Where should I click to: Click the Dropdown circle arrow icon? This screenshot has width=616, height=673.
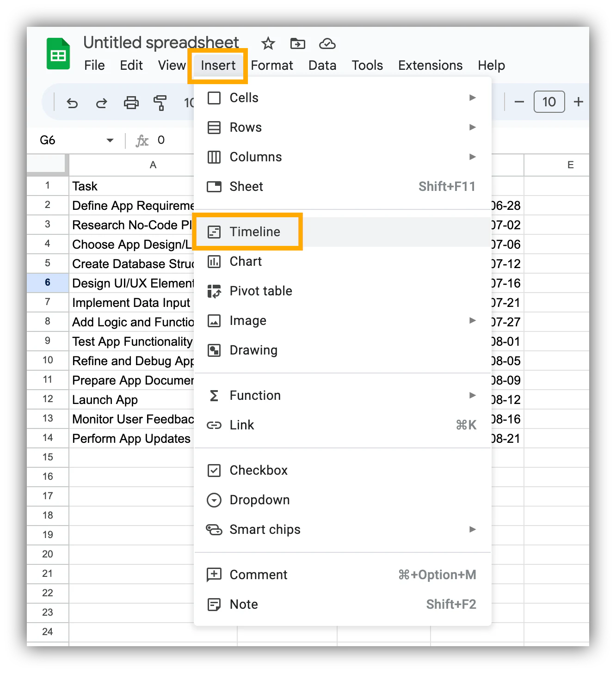pyautogui.click(x=214, y=500)
